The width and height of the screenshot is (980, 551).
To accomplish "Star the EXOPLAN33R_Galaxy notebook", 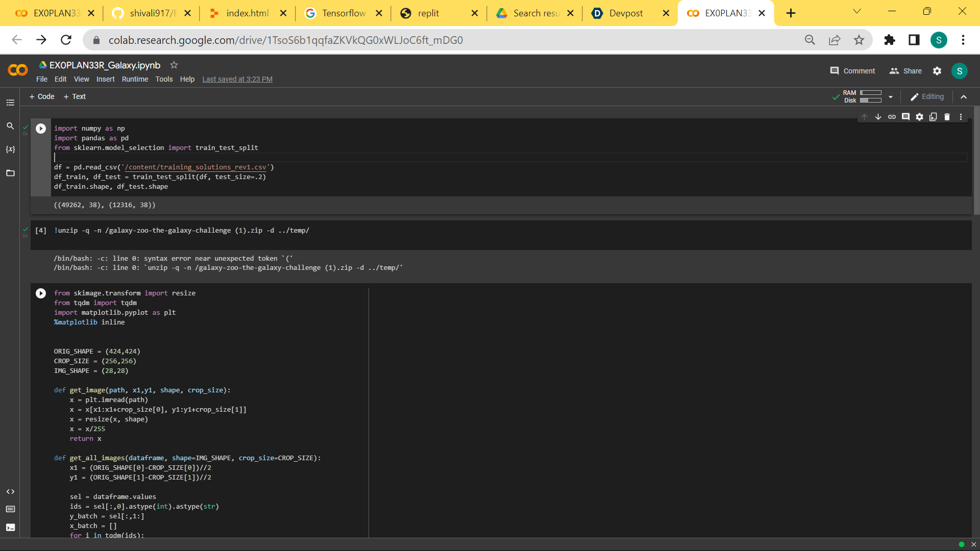I will tap(174, 65).
